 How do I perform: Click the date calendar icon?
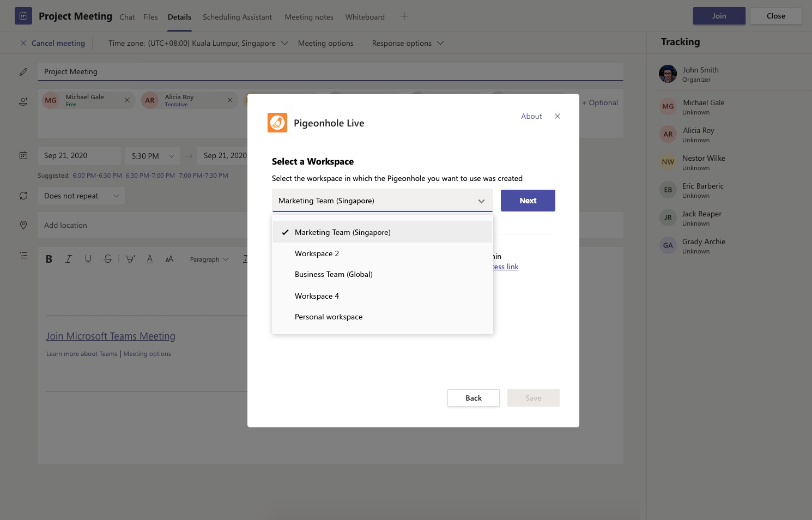(23, 155)
